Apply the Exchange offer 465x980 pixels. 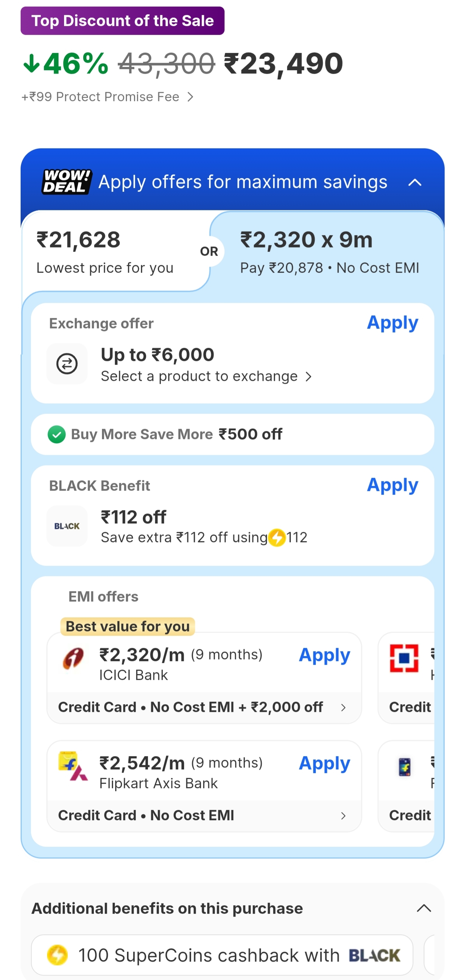click(x=392, y=323)
